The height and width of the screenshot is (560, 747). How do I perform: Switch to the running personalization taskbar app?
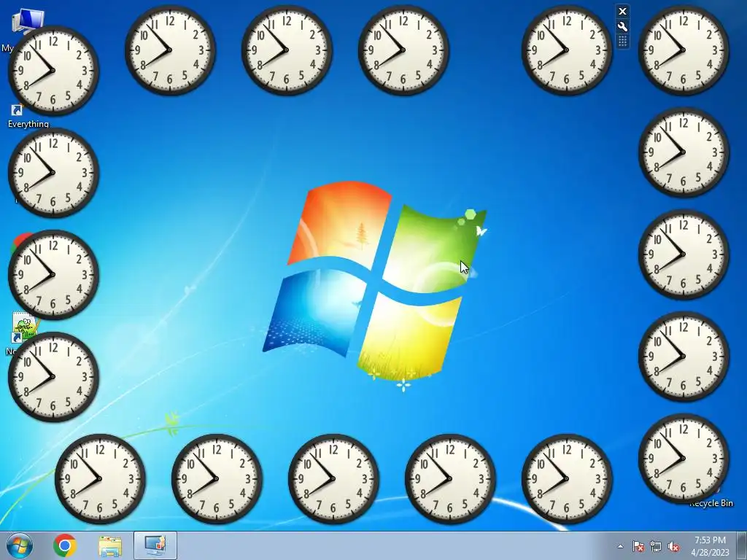(x=155, y=545)
